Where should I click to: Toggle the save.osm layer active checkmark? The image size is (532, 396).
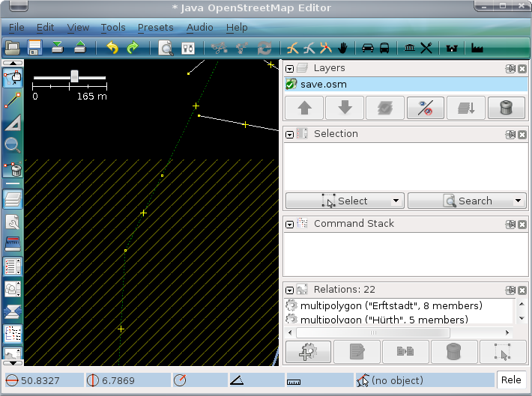[291, 85]
